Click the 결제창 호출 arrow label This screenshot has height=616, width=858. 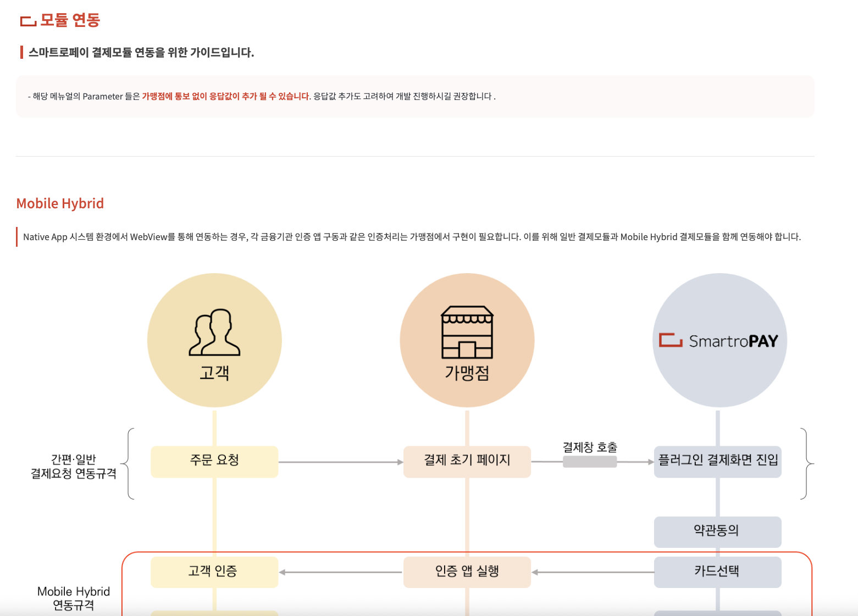[x=590, y=447]
